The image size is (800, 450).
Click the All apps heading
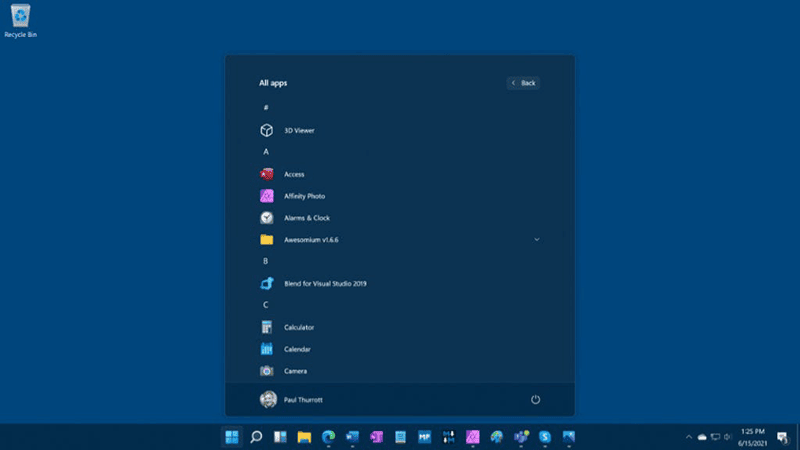[x=273, y=83]
